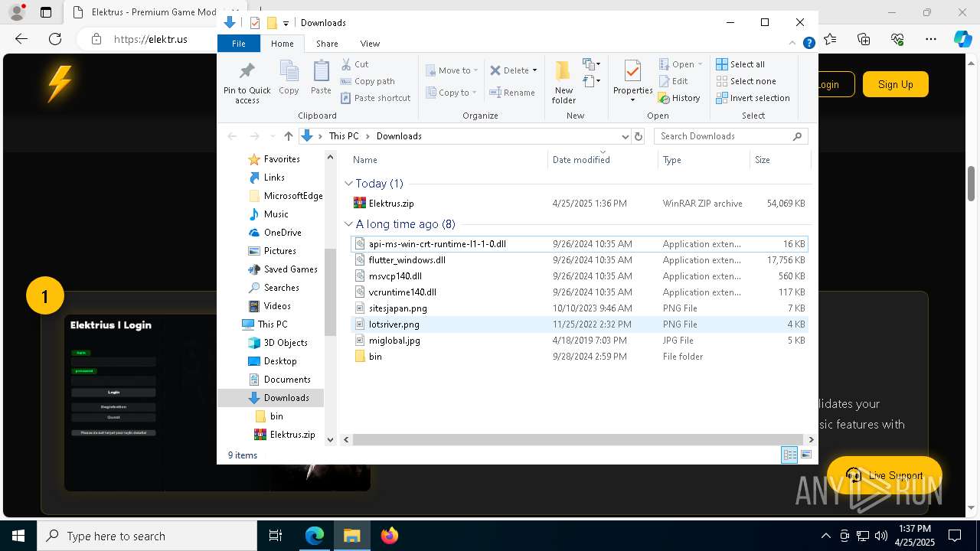The height and width of the screenshot is (551, 980).
Task: Click the Explorer Help question icon
Action: [808, 44]
